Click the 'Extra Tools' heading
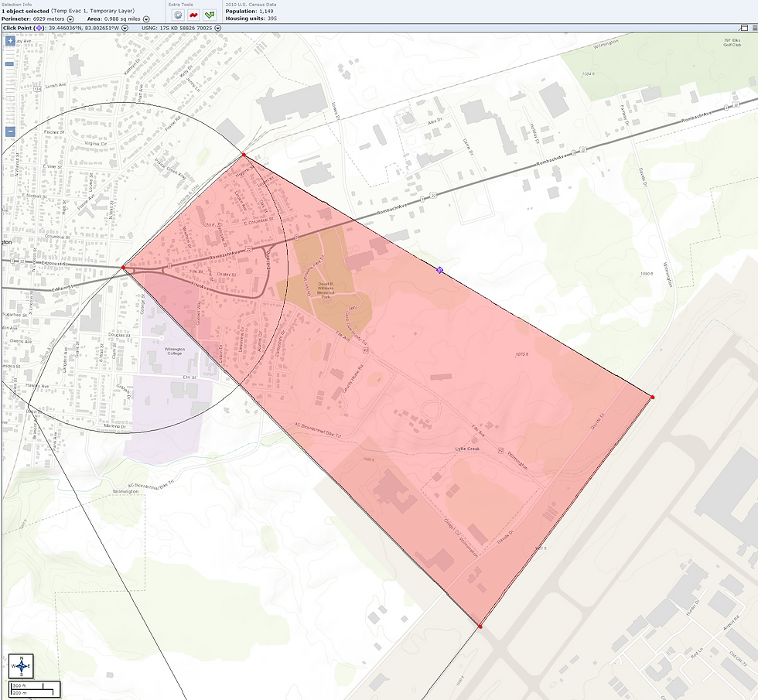758x700 pixels. [180, 5]
